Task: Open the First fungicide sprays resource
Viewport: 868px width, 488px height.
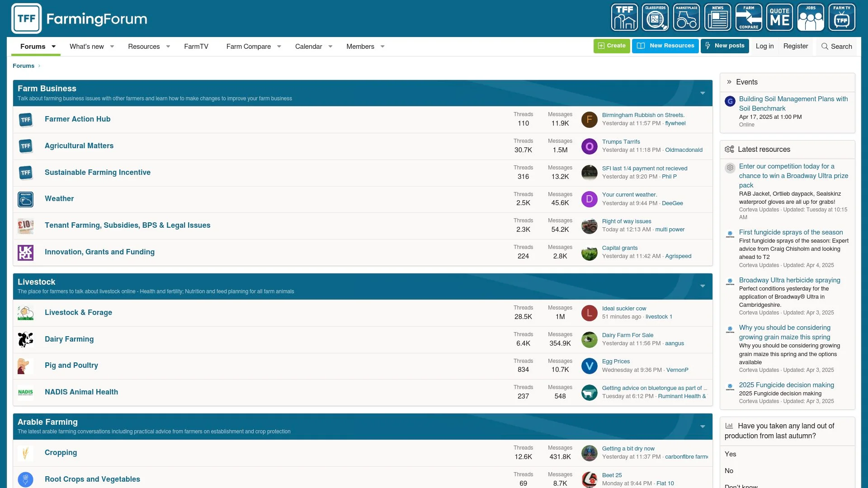Action: tap(791, 232)
